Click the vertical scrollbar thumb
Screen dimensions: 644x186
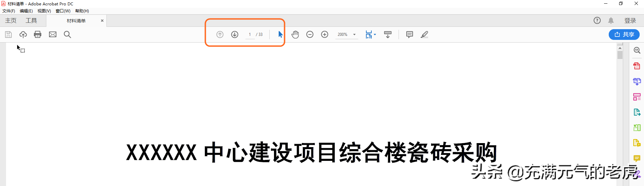click(x=620, y=55)
